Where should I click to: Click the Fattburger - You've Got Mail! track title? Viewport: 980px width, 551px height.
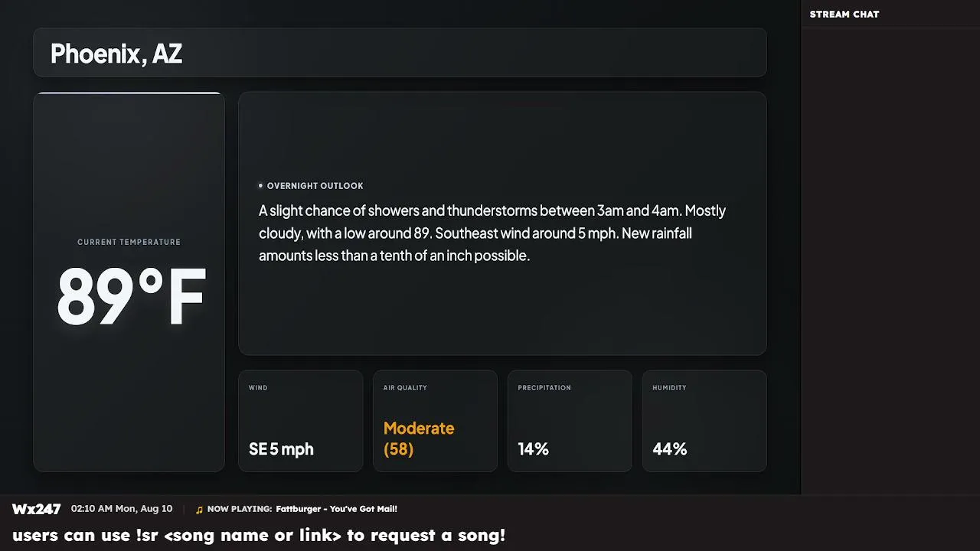pyautogui.click(x=336, y=509)
